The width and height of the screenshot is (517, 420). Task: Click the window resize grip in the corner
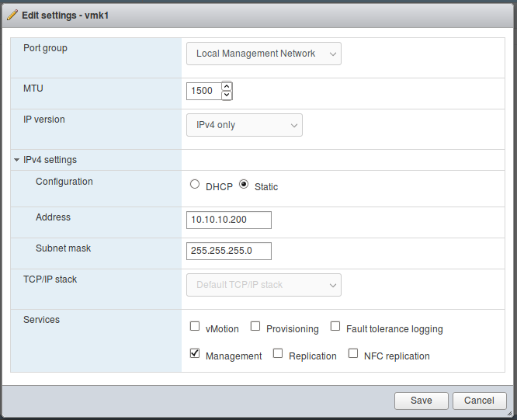509,413
